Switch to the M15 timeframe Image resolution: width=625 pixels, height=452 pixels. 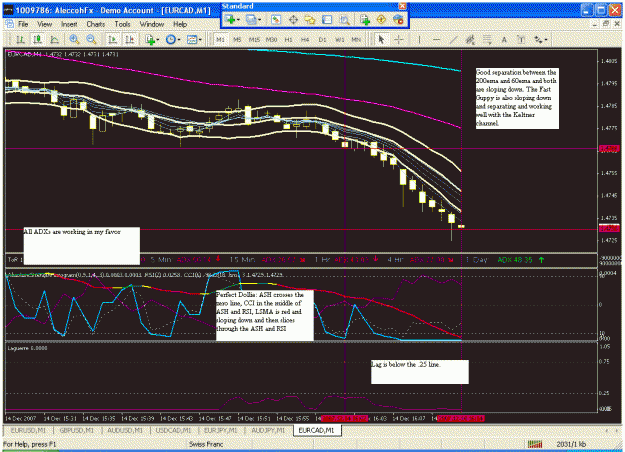(254, 39)
